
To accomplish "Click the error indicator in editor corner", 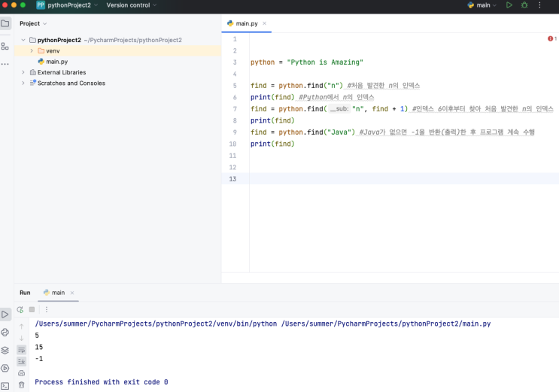I will (551, 38).
